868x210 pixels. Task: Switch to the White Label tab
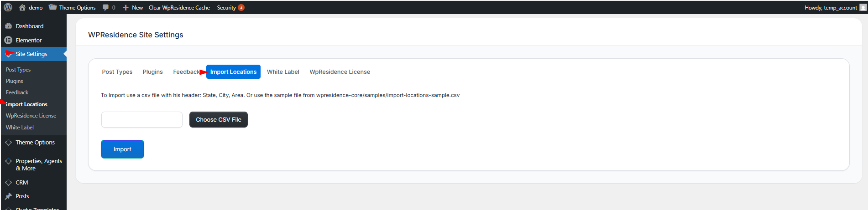283,72
